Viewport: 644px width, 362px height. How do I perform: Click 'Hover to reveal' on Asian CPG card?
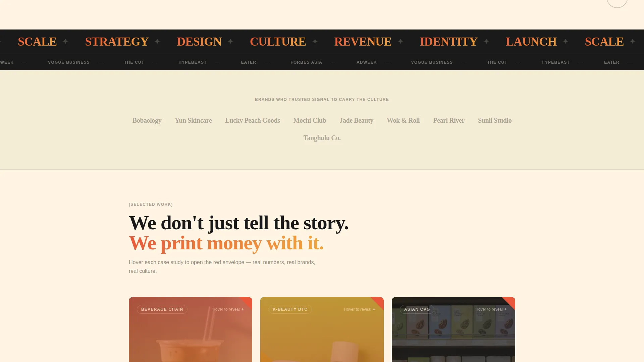click(x=491, y=309)
